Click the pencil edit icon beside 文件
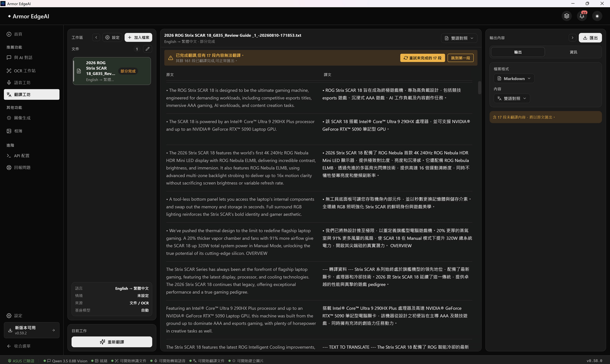The width and height of the screenshot is (610, 364). pyautogui.click(x=147, y=49)
